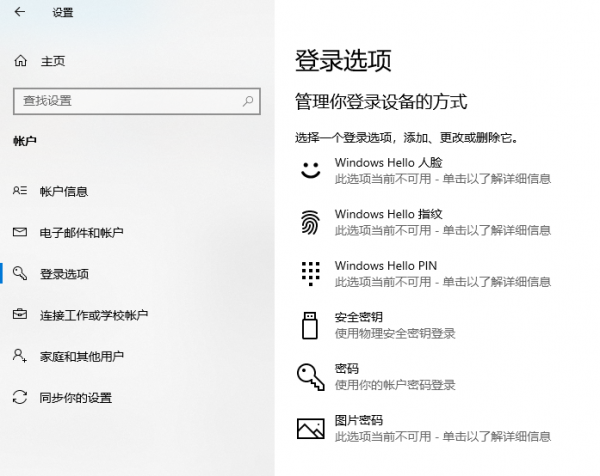Screen dimensions: 600x476
Task: Focus the 查找设置 search field
Action: [x=137, y=101]
